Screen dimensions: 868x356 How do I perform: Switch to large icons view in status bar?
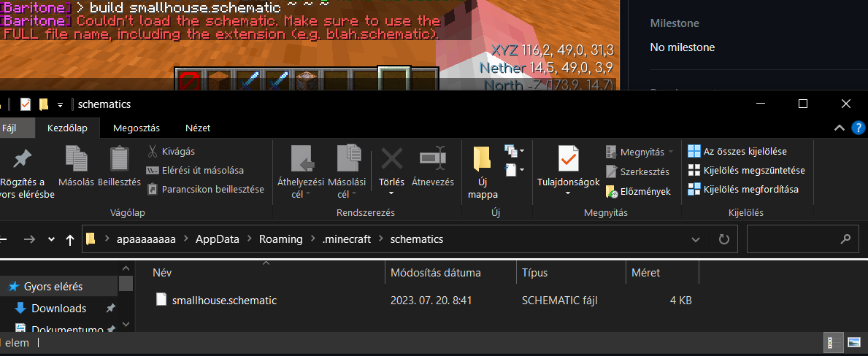pyautogui.click(x=853, y=342)
